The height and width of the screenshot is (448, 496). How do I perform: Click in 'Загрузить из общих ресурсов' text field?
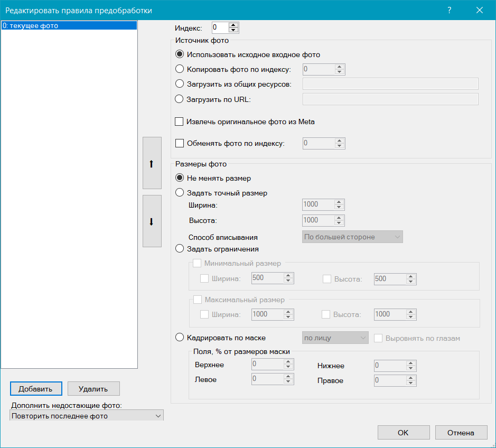(x=390, y=84)
